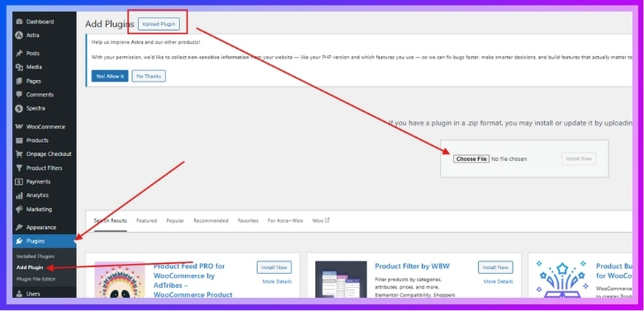Select Add Plugin submenu item
This screenshot has height=311, width=644.
30,267
